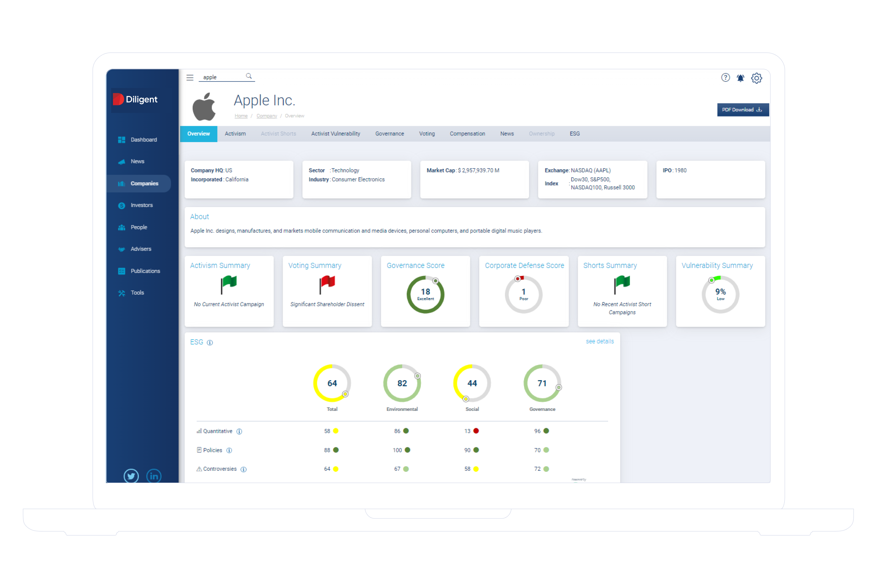The image size is (877, 588).
Task: Click the People sidebar icon
Action: [x=122, y=227]
